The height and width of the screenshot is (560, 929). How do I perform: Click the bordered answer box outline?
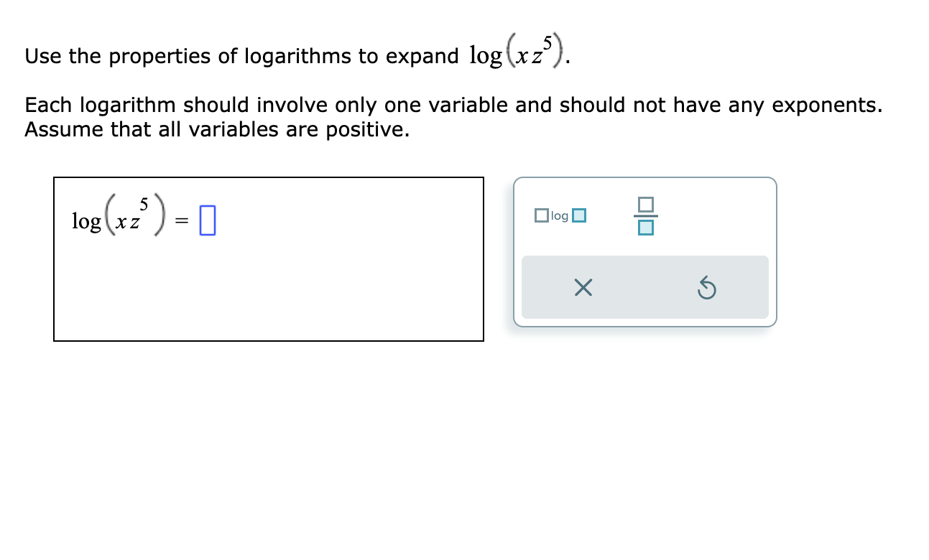pos(269,177)
